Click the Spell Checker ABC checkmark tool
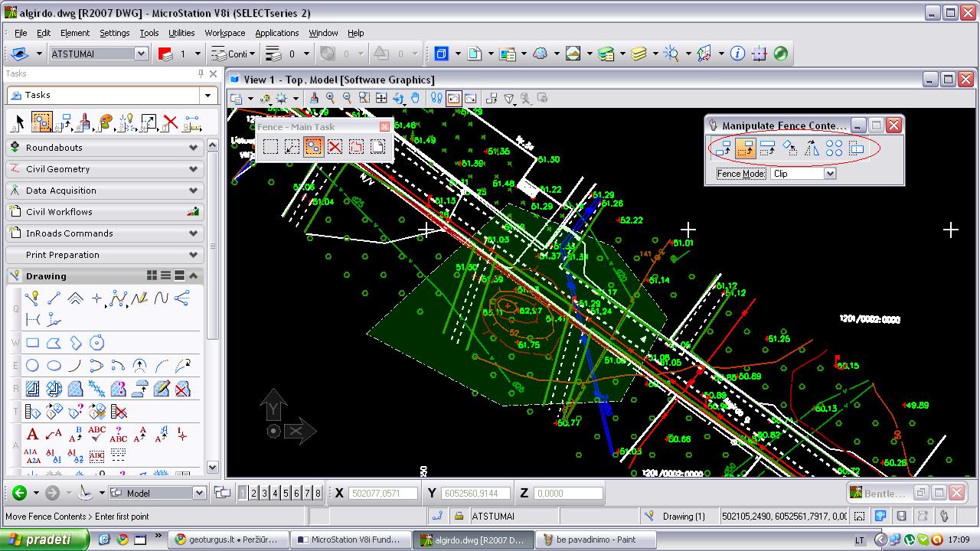The height and width of the screenshot is (551, 980). (x=96, y=435)
